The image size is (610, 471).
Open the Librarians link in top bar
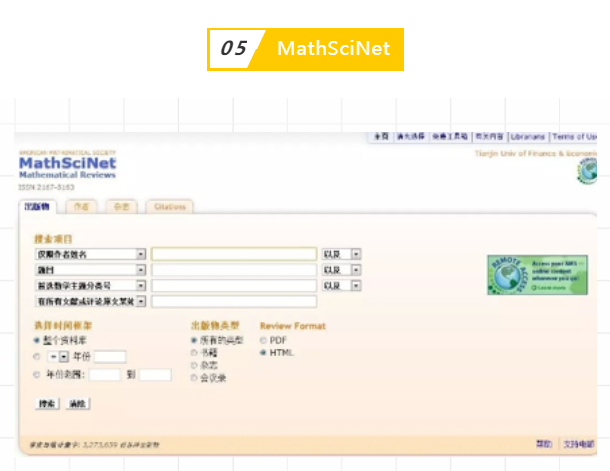click(527, 137)
